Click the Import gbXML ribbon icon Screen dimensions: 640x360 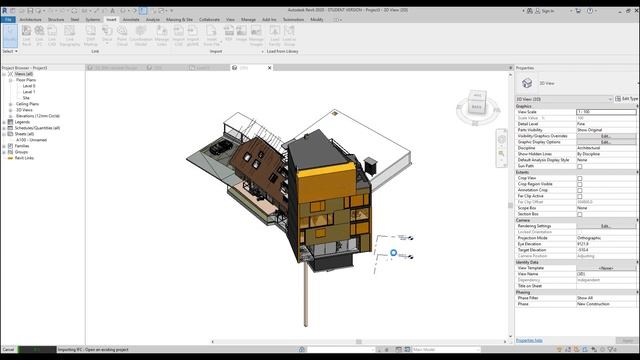[193, 36]
